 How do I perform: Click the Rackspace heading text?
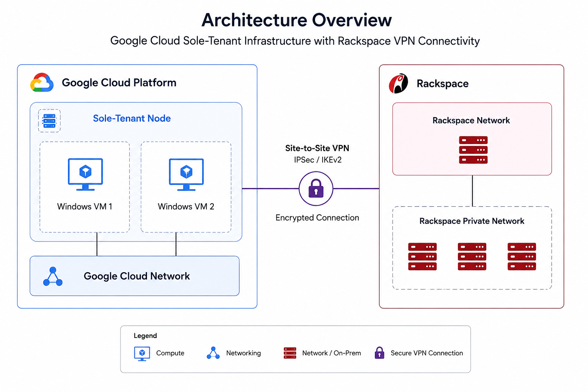point(443,83)
